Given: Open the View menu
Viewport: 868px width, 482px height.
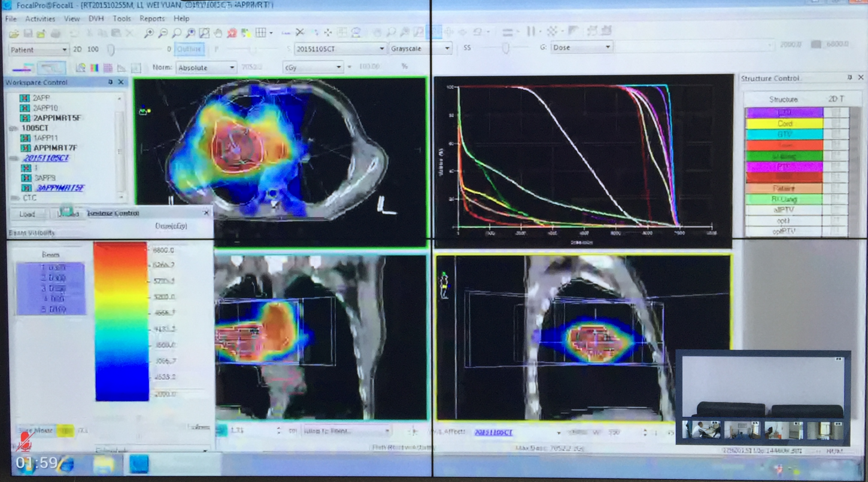Looking at the screenshot, I should [x=72, y=19].
